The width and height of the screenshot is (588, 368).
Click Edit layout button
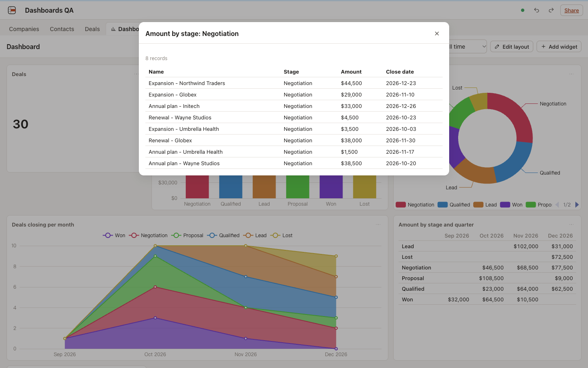(x=512, y=47)
